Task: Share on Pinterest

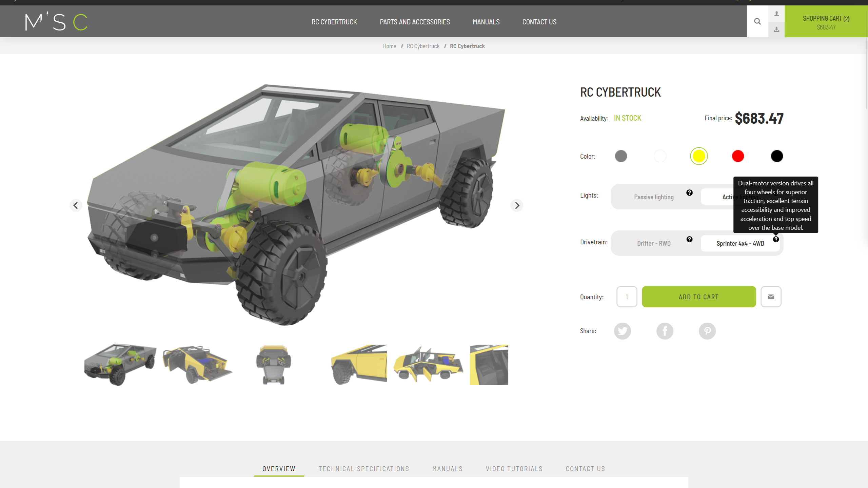Action: point(707,331)
